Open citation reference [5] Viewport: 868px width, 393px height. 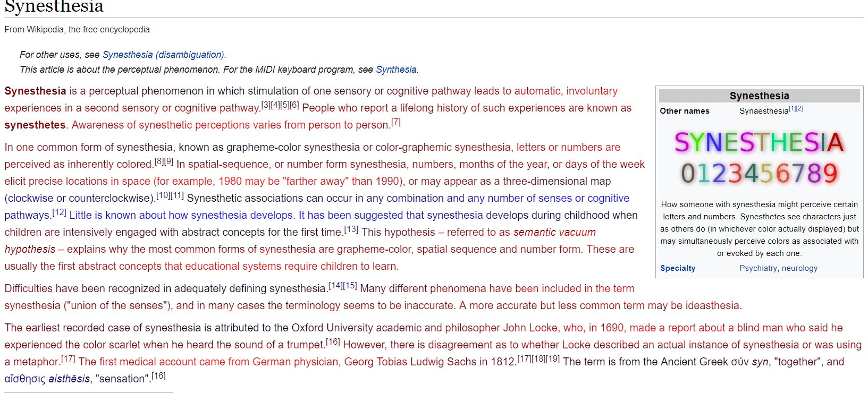(x=285, y=105)
